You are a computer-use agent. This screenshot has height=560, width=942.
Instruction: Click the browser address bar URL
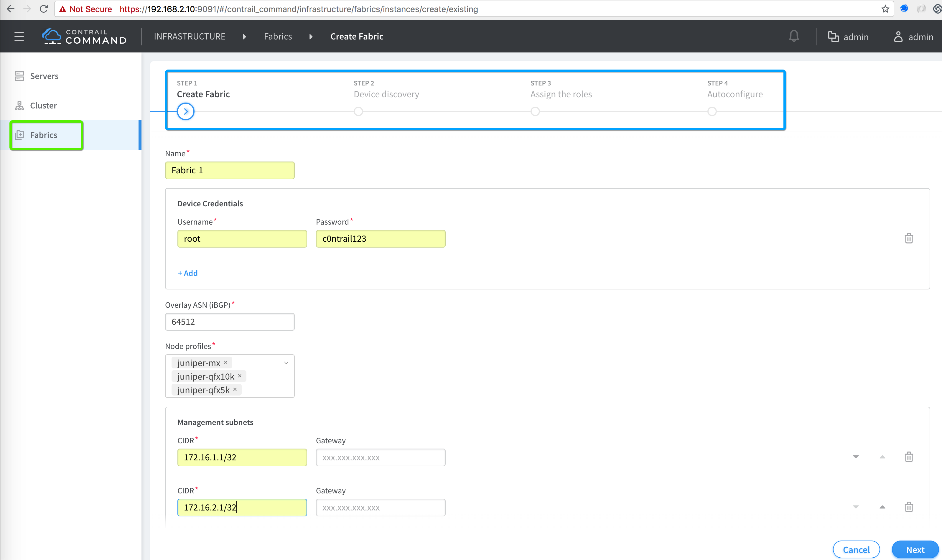(x=299, y=9)
